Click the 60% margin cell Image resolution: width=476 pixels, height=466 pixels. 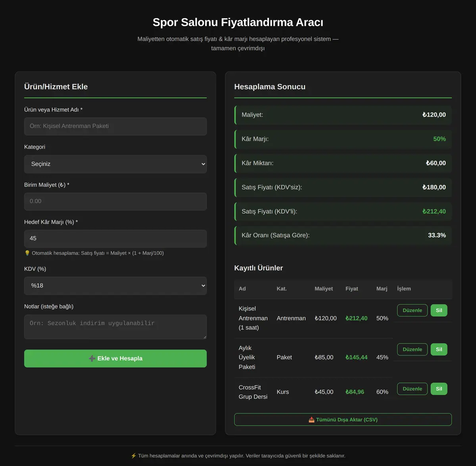[382, 392]
